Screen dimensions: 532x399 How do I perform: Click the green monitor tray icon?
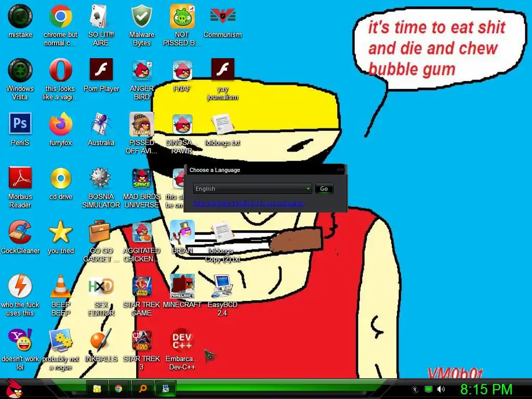pyautogui.click(x=429, y=389)
